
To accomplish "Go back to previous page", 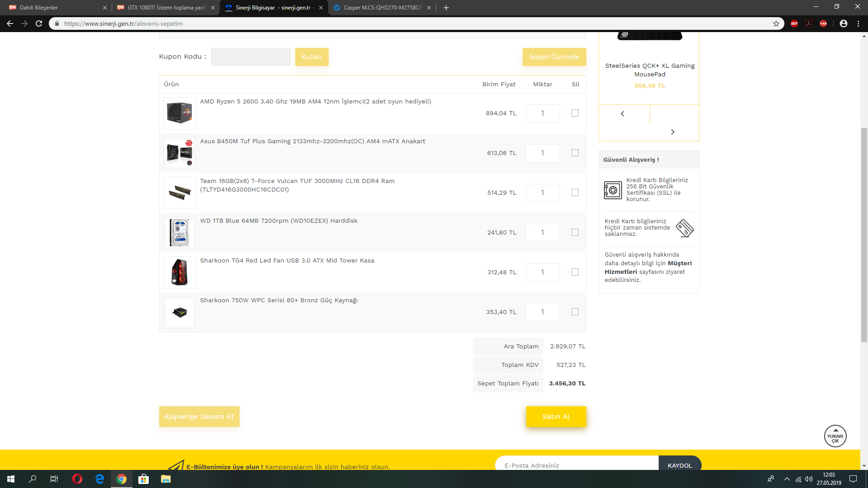I will click(x=10, y=23).
